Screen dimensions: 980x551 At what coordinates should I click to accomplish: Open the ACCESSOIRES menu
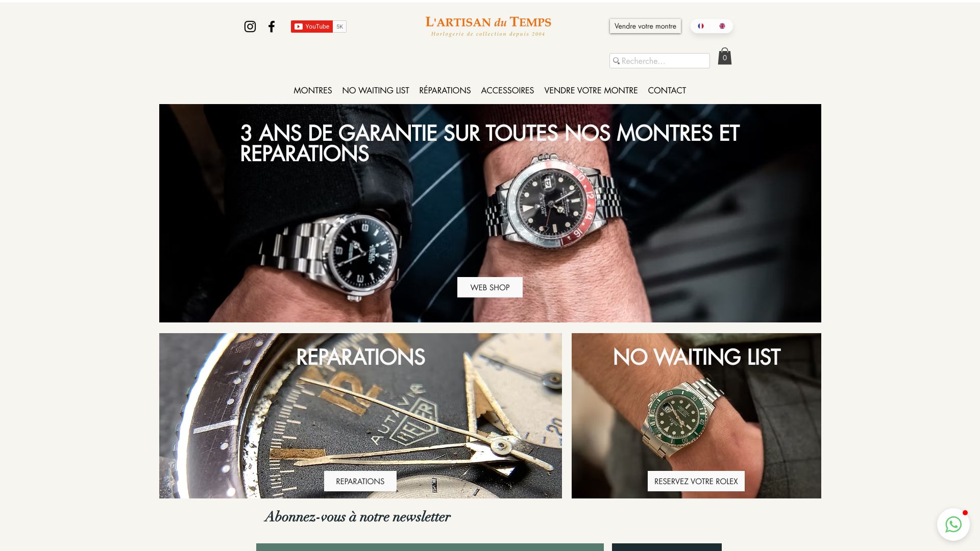tap(507, 90)
